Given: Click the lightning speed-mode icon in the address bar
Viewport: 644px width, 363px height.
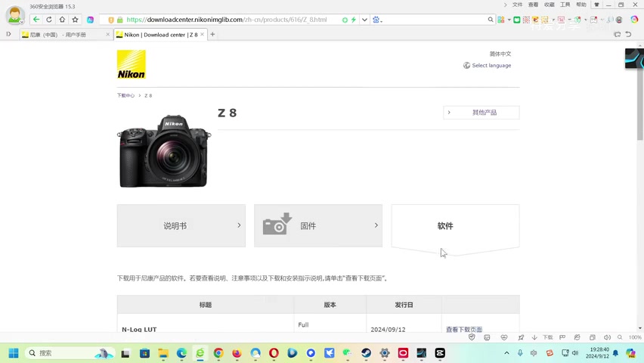Looking at the screenshot, I should point(353,20).
